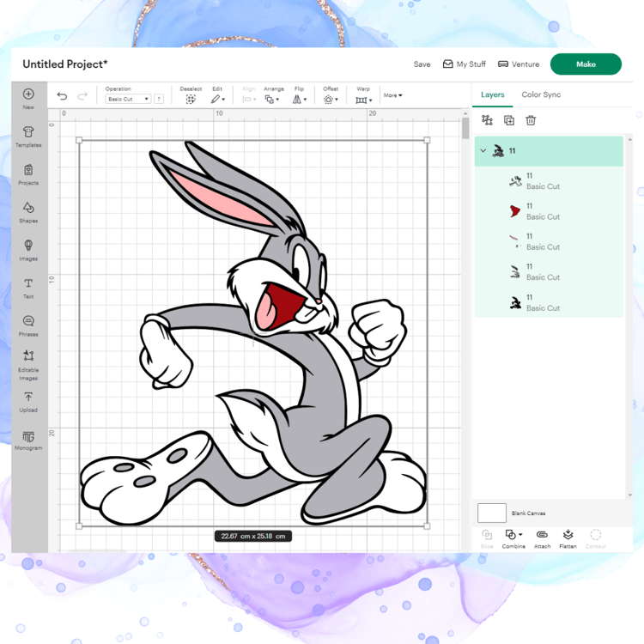The width and height of the screenshot is (644, 644).
Task: Open the Images library
Action: [28, 250]
